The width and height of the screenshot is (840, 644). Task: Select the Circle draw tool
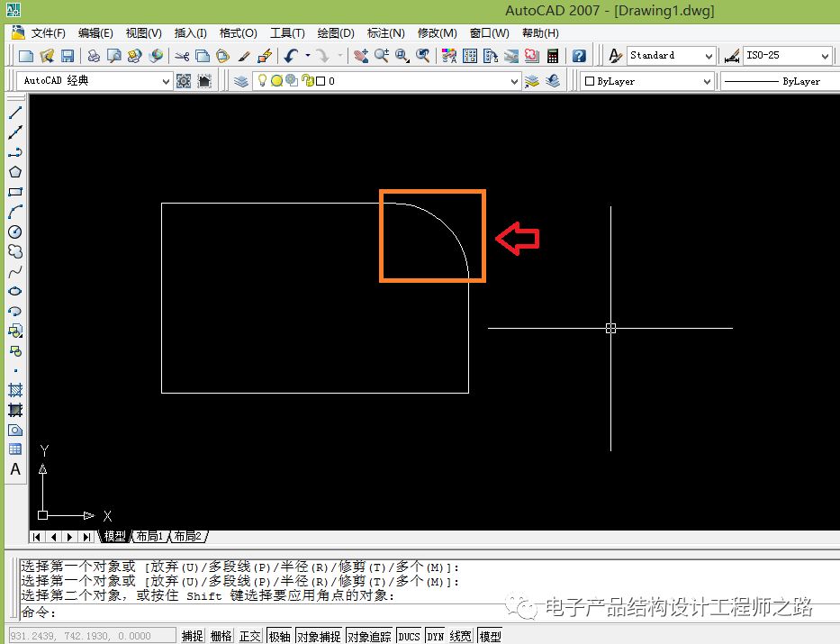pyautogui.click(x=15, y=232)
